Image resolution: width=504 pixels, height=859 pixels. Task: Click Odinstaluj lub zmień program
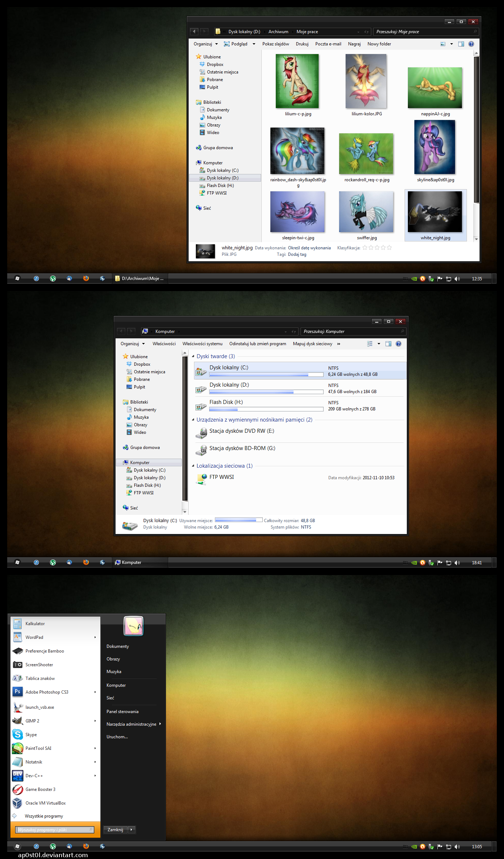(258, 344)
